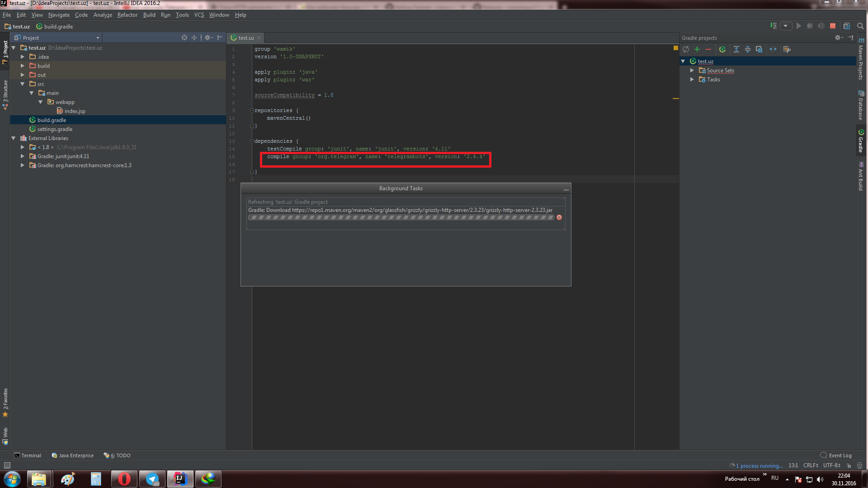The image size is (868, 488).
Task: Cancel the Gradle download with the red X
Action: (x=559, y=217)
